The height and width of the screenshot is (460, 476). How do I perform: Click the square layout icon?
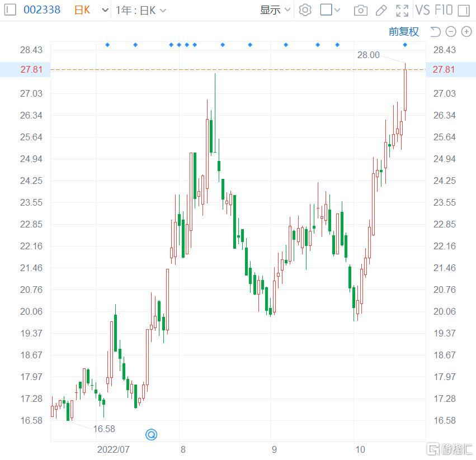(326, 10)
